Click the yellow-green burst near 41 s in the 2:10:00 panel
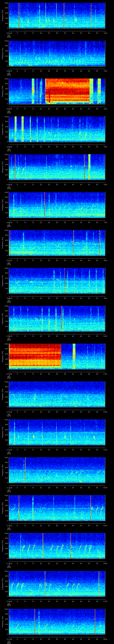 [74, 356]
